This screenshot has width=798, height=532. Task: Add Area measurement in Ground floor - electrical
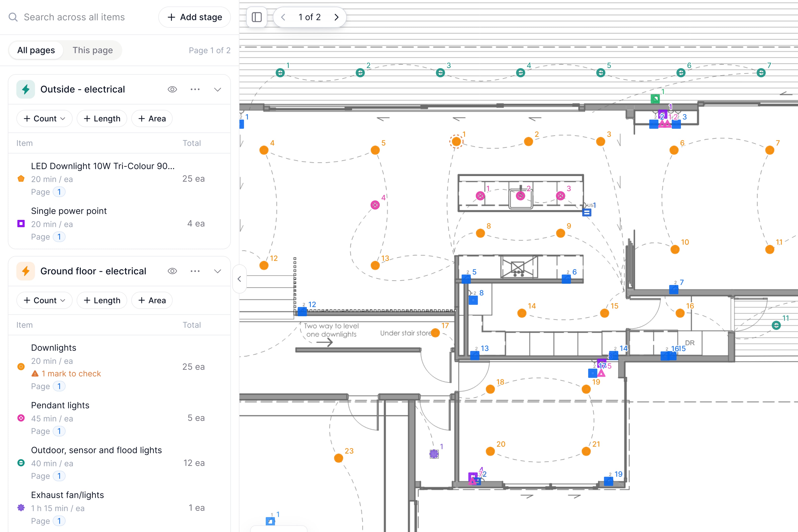(x=152, y=300)
